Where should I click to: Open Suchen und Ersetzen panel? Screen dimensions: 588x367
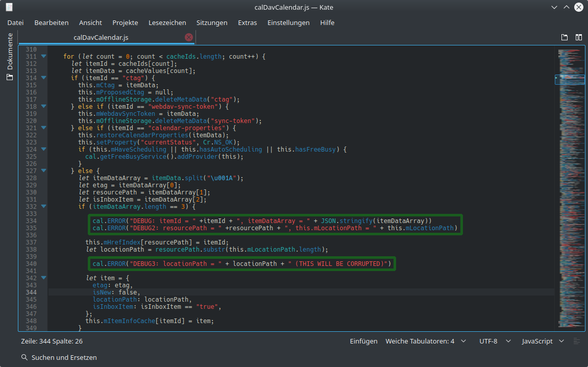click(x=64, y=357)
